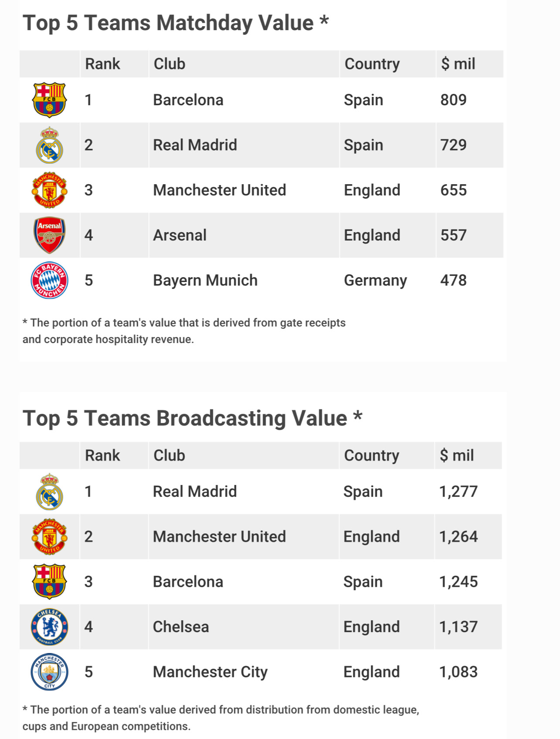Click the Top 5 Teams Broadcasting Value heading

point(192,418)
